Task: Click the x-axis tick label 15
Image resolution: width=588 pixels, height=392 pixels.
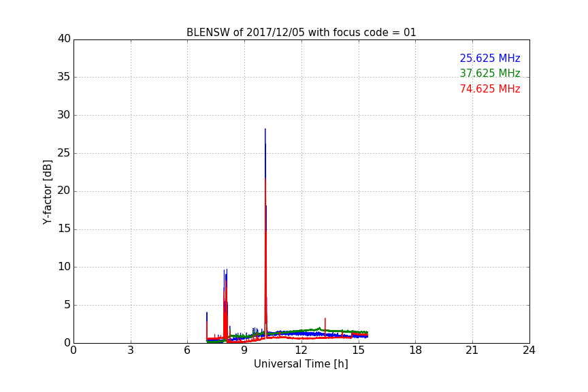Action: point(358,350)
